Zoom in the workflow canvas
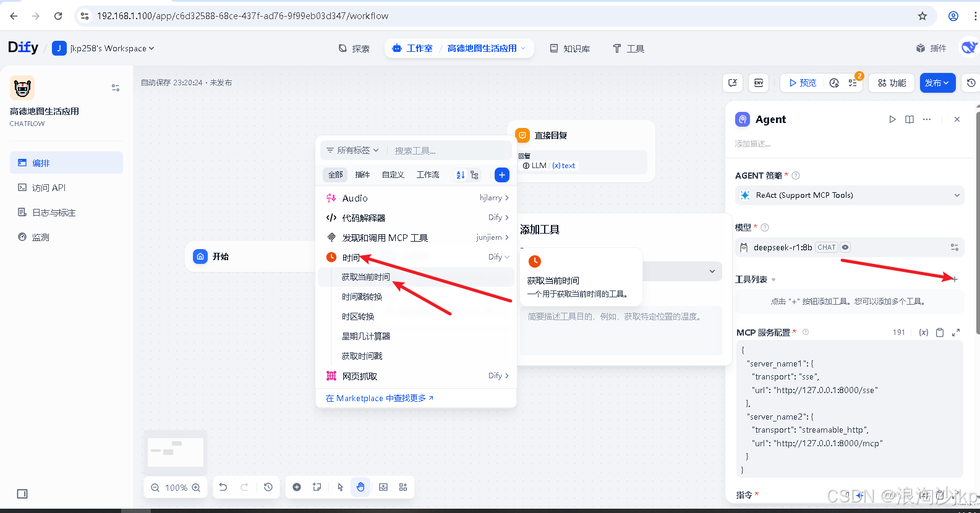 pyautogui.click(x=196, y=488)
